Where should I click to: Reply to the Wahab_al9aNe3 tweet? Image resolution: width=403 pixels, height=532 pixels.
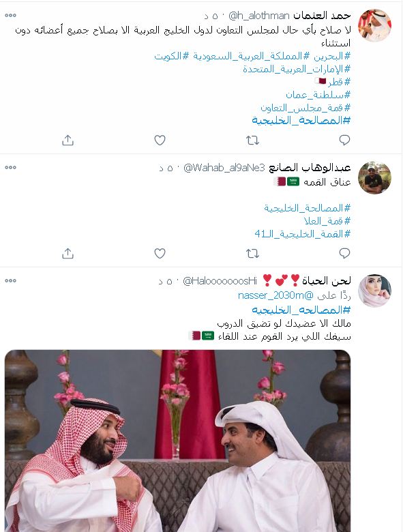point(344,254)
